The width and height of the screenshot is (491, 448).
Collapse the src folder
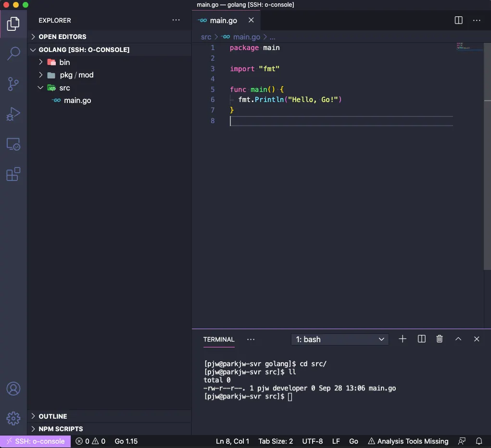[x=40, y=88]
